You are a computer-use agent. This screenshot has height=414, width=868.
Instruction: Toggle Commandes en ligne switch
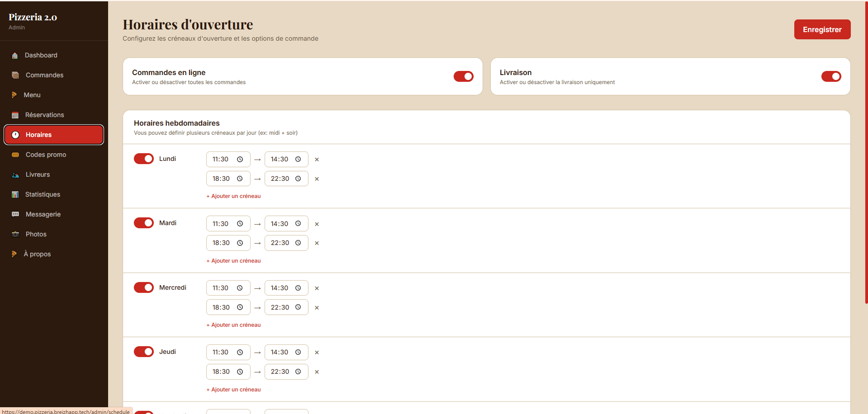point(464,76)
